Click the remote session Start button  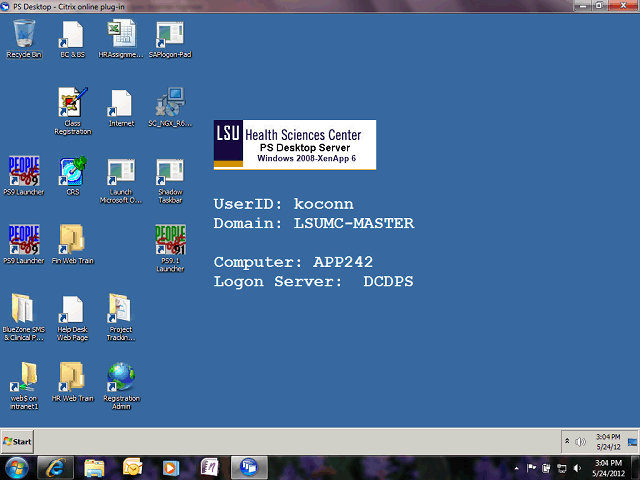(x=17, y=442)
